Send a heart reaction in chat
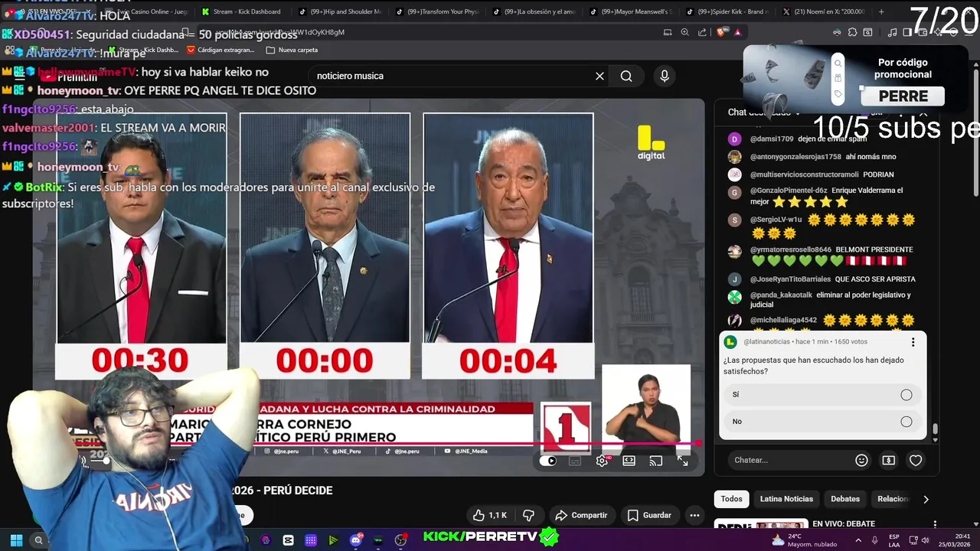Viewport: 980px width, 551px height. point(916,460)
